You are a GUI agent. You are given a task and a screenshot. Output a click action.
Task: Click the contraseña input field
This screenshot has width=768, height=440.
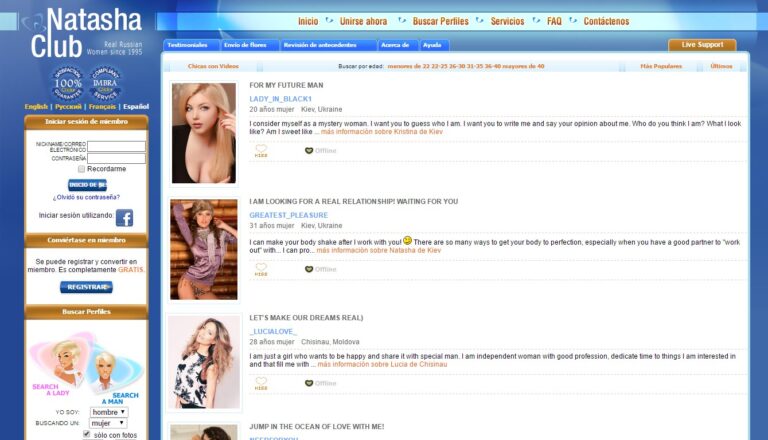116,158
